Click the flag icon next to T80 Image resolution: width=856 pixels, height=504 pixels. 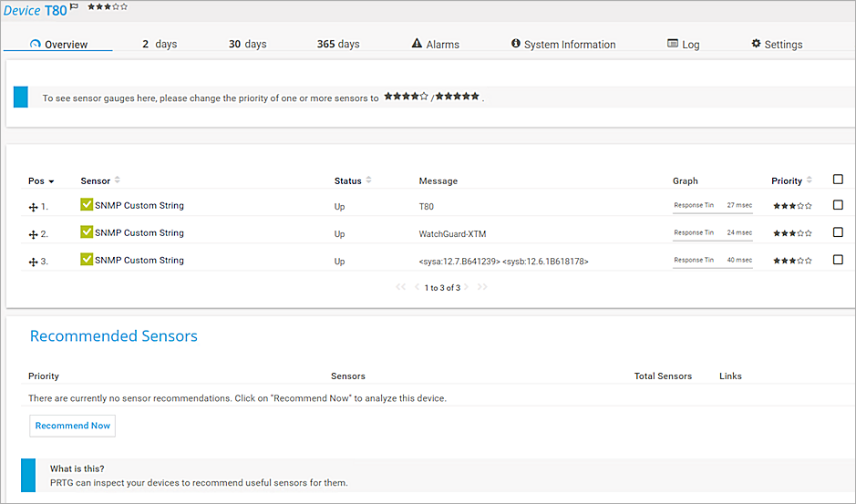[x=75, y=7]
